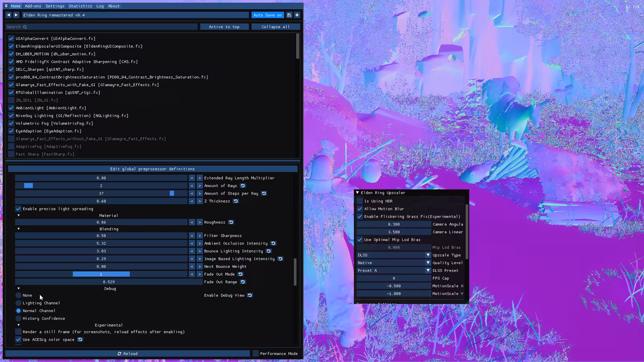Reset Z Thickness value
Viewport: 644px width, 362px height.
236,201
